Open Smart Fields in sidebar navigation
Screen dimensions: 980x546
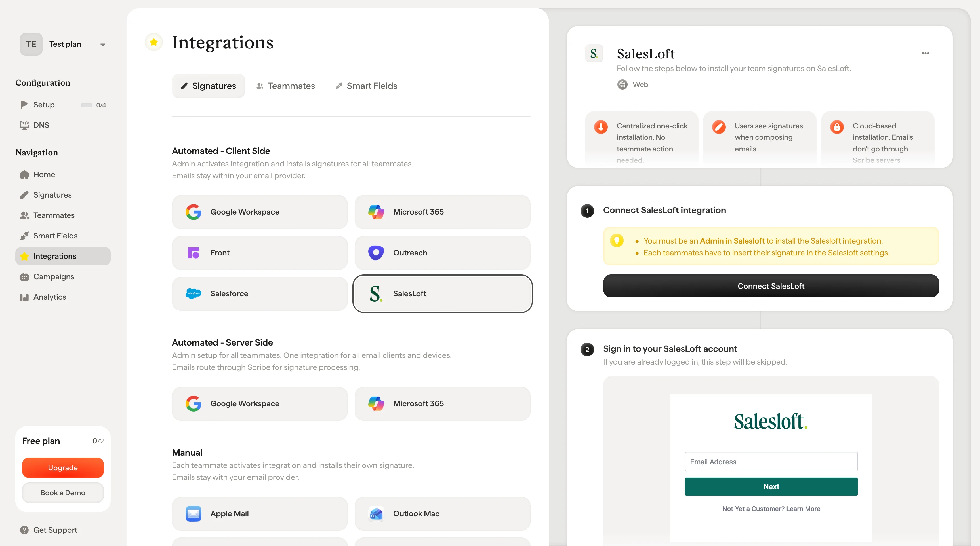(x=63, y=236)
